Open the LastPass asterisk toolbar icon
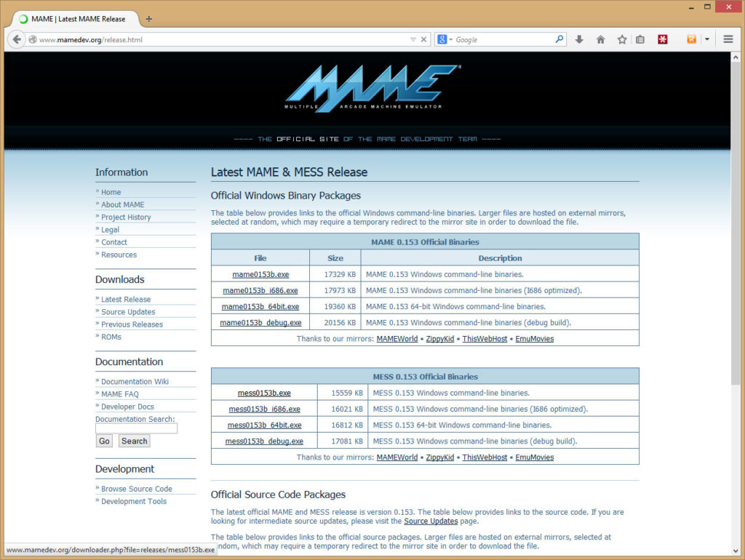This screenshot has height=560, width=745. (663, 39)
